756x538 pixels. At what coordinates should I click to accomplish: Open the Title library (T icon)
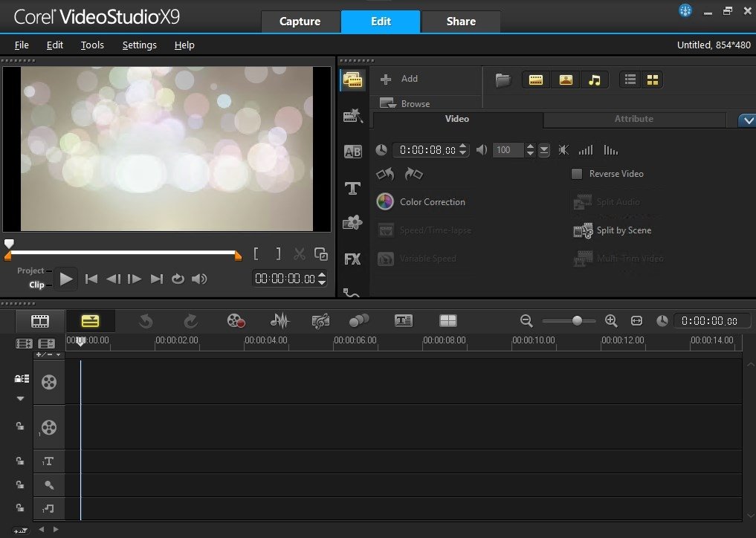pyautogui.click(x=352, y=188)
